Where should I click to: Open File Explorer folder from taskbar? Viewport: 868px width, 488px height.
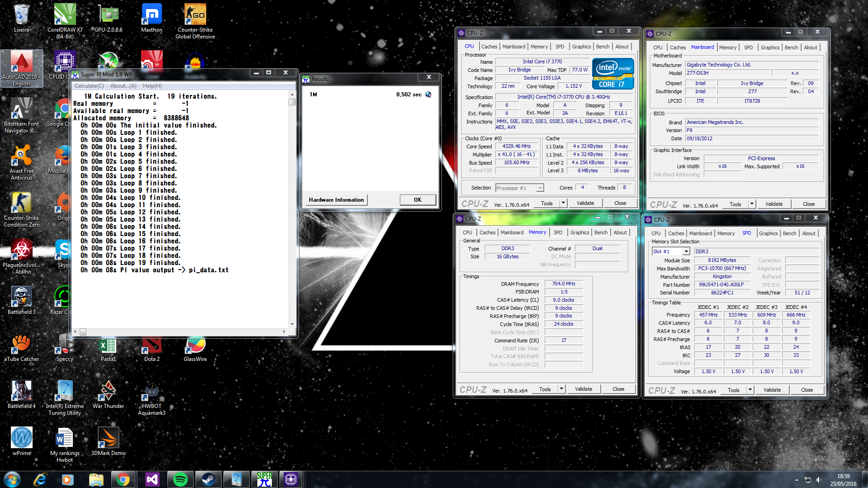(96, 479)
